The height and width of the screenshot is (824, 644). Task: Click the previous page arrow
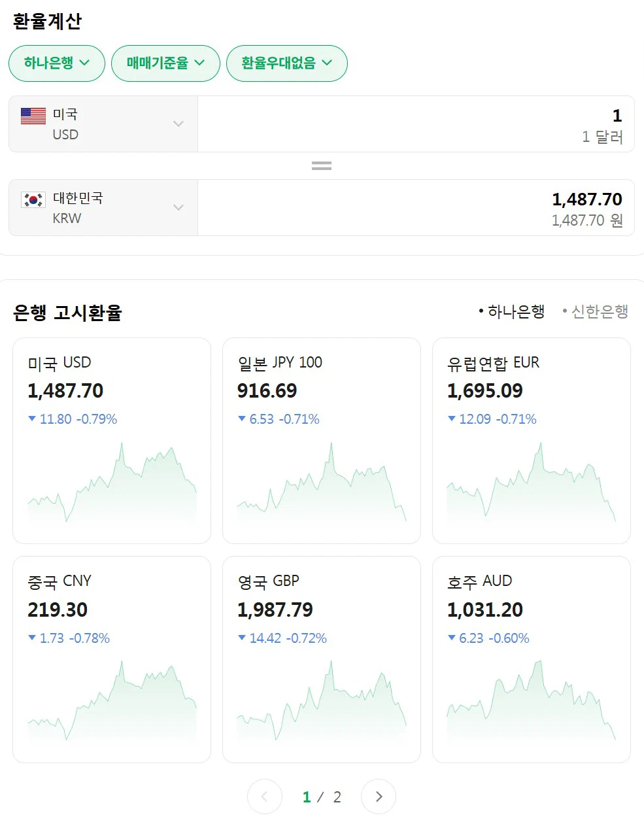point(265,797)
